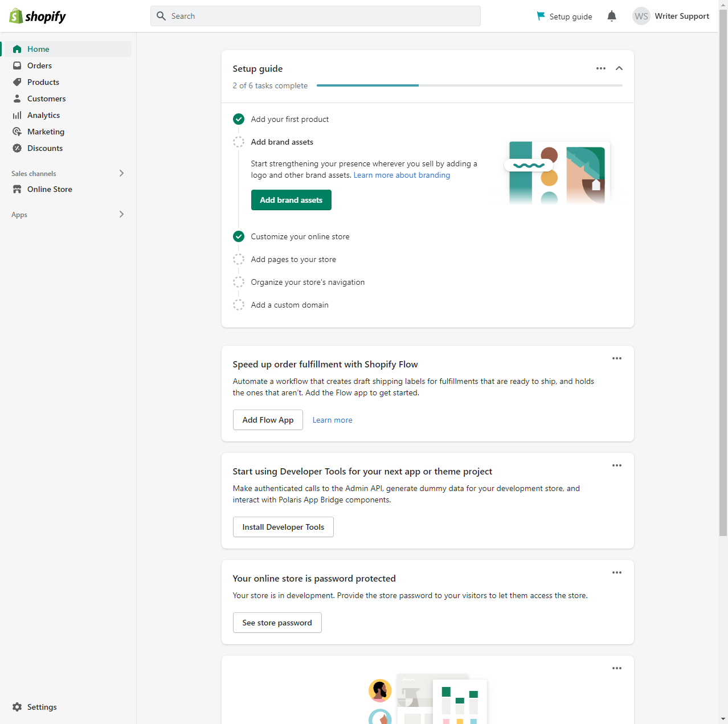Expand the Add a custom domain task
This screenshot has width=728, height=724.
[x=289, y=305]
